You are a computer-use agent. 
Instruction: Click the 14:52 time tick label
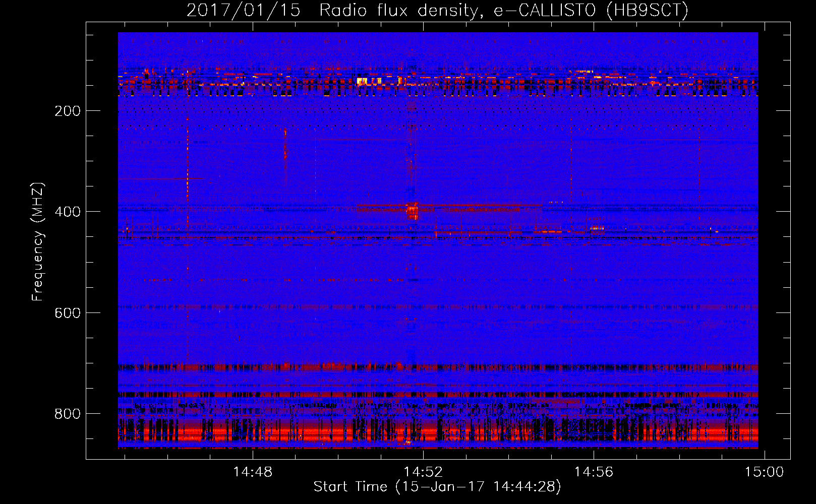423,472
